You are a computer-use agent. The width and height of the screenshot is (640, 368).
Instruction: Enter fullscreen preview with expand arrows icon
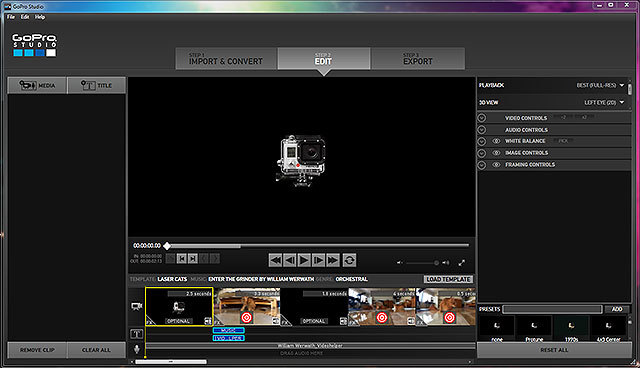pyautogui.click(x=462, y=263)
